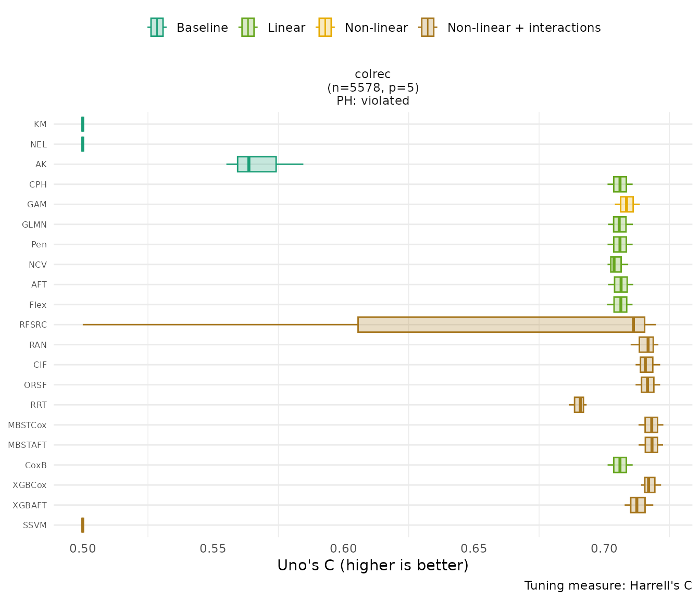Click the Non-linear yellow legend icon
Viewport: 700px width, 600px height.
pyautogui.click(x=325, y=28)
